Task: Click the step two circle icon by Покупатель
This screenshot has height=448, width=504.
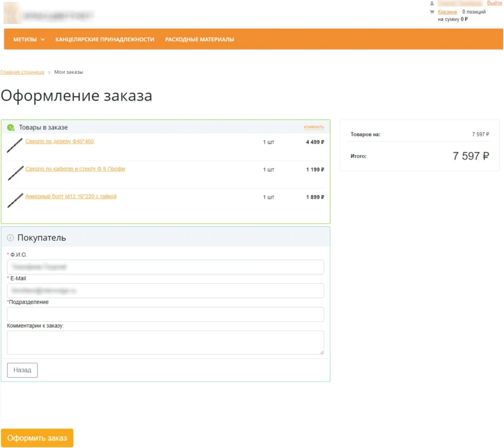Action: (10, 238)
